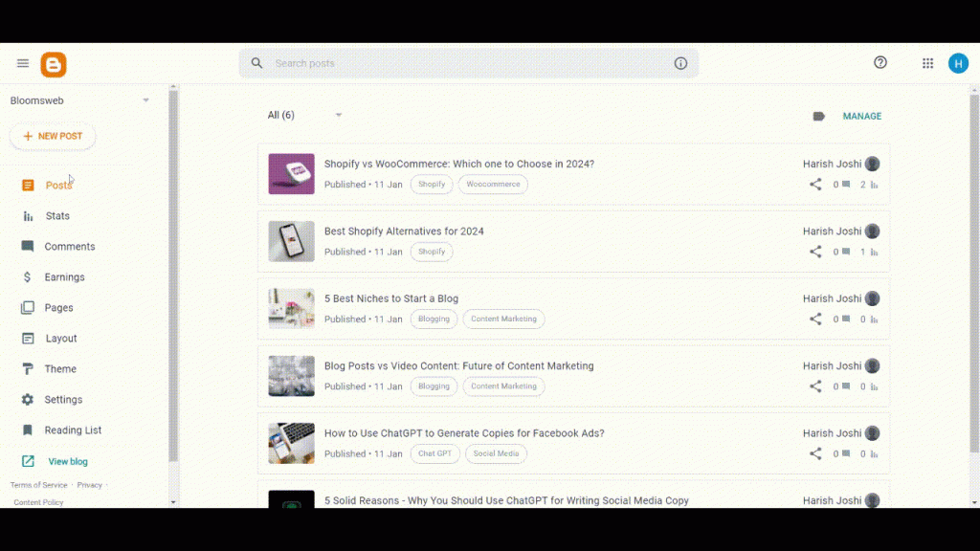View stats count of Best Shopify Alternatives post
The image size is (980, 551).
click(869, 252)
